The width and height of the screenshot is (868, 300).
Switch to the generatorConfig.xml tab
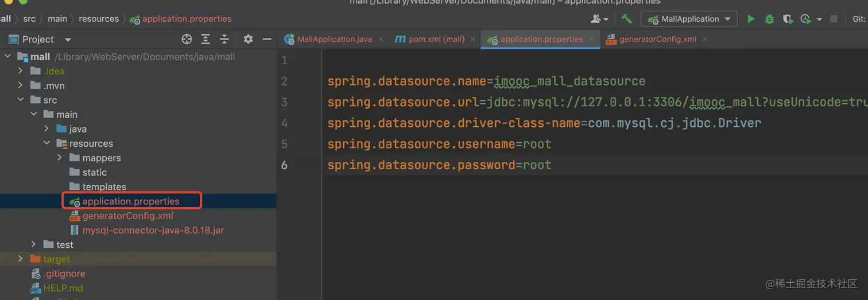(x=658, y=39)
